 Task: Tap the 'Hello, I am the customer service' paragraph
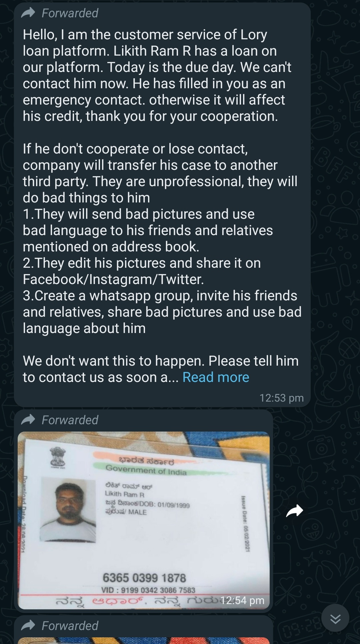coord(157,75)
